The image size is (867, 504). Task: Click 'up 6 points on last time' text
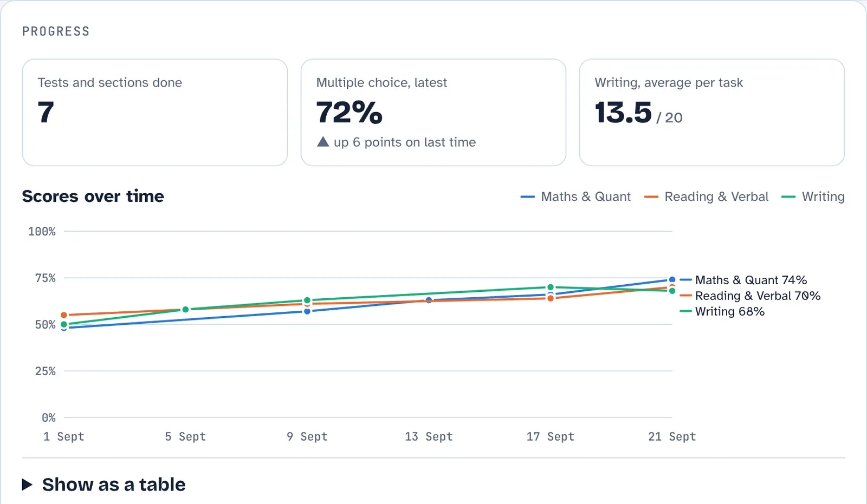[405, 142]
